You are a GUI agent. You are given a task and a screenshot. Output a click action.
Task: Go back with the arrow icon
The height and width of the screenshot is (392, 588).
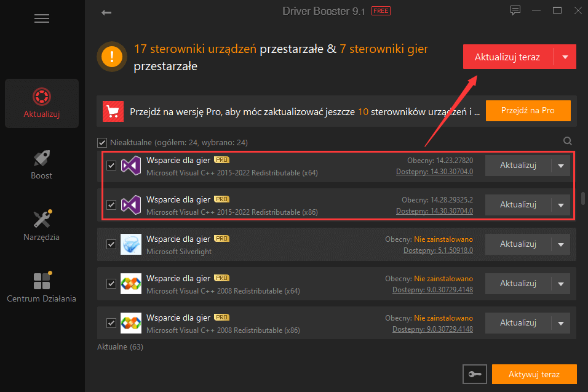tap(106, 12)
